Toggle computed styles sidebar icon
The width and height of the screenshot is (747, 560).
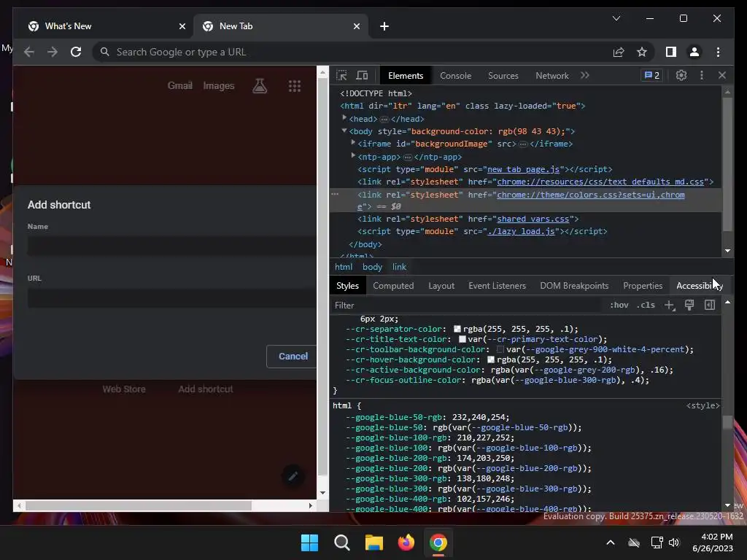[x=710, y=306]
